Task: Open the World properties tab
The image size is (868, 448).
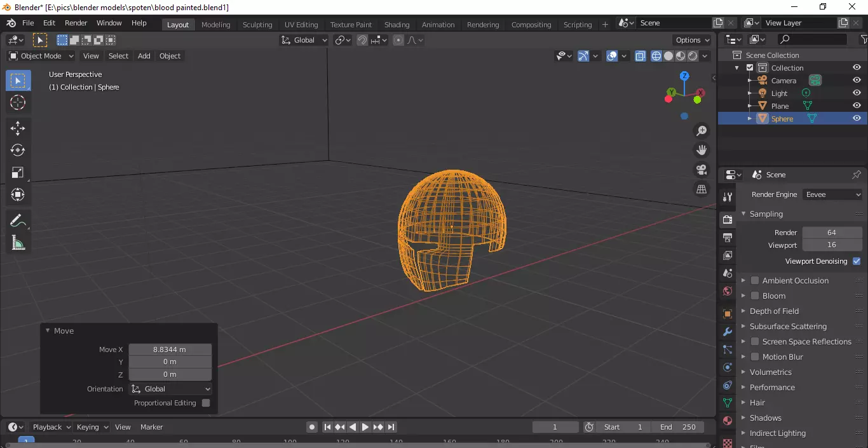Action: click(728, 291)
